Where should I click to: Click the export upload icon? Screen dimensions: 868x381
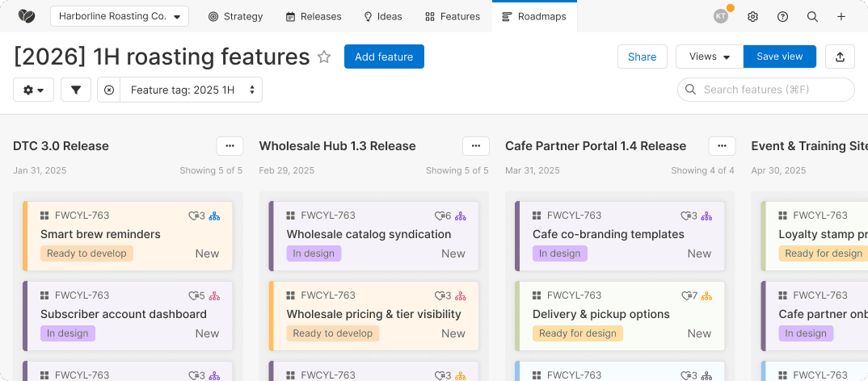[x=840, y=57]
